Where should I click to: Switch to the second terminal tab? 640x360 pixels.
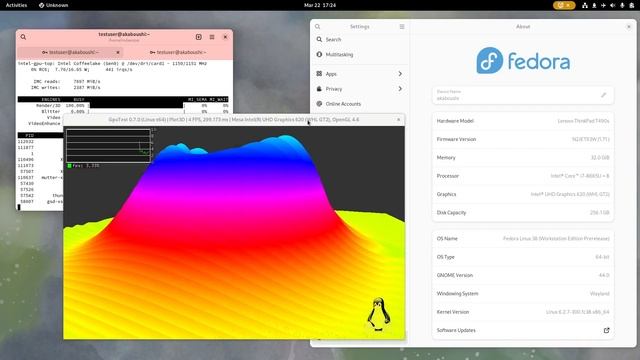click(x=178, y=52)
